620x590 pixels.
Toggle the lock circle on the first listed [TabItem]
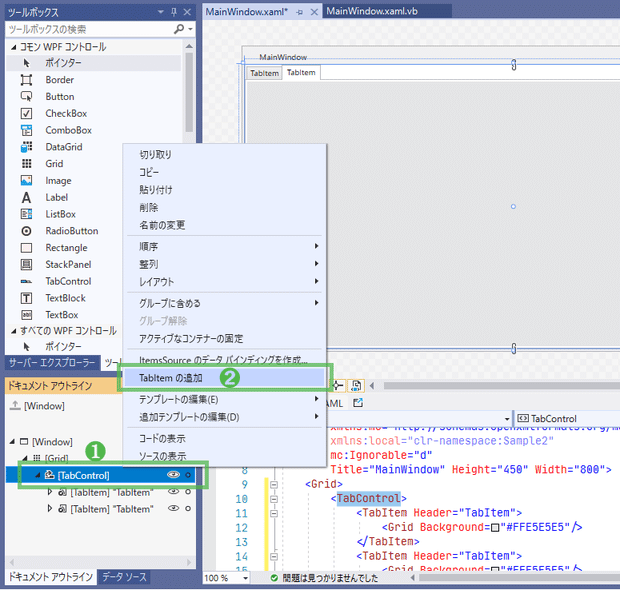[188, 492]
